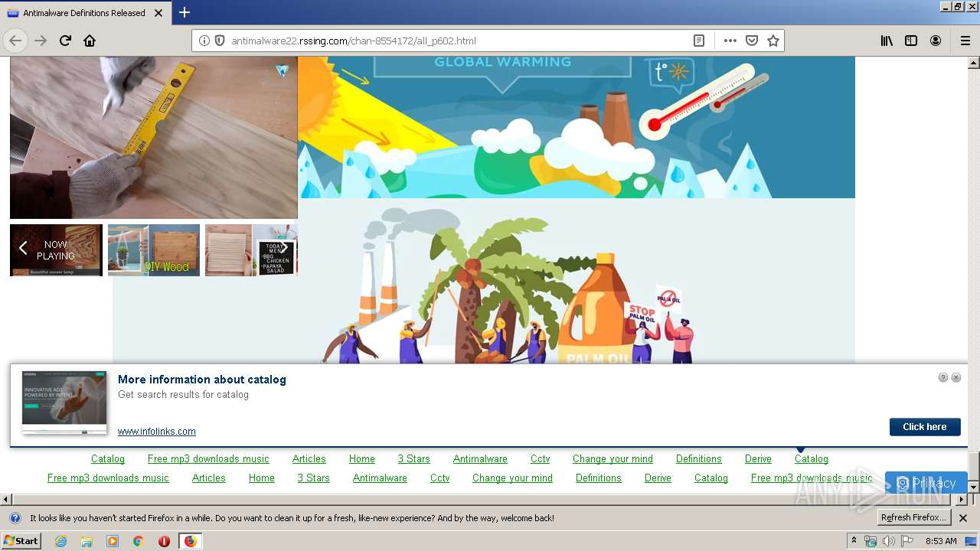
Task: Close the Antimalware Definitions Released tab
Action: point(158,13)
